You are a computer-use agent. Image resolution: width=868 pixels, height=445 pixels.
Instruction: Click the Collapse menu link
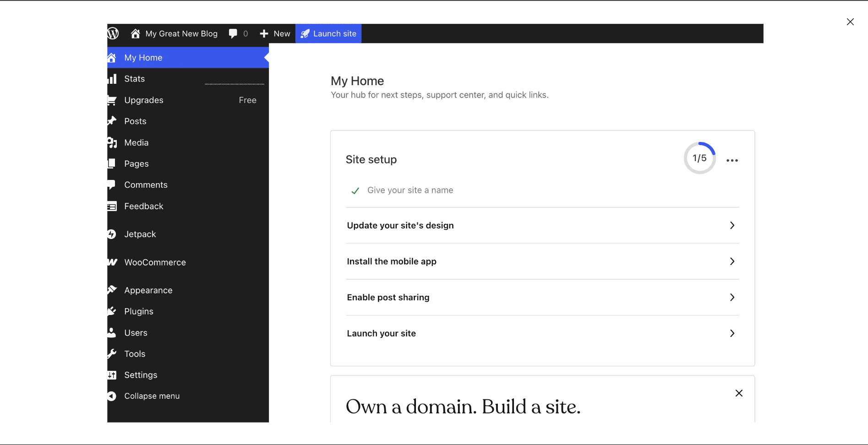coord(152,396)
